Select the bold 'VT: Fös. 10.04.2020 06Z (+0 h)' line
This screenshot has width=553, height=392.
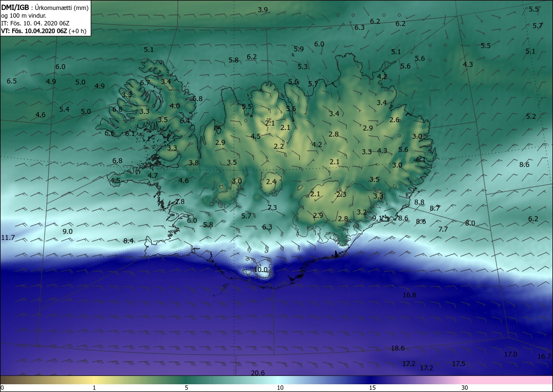click(x=44, y=31)
